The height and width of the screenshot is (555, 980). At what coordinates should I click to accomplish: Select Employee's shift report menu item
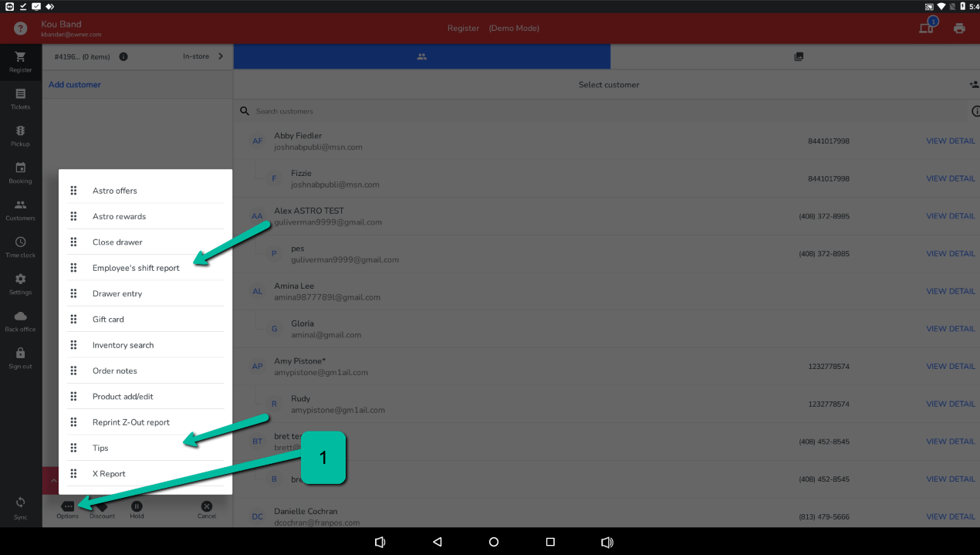[x=136, y=268]
